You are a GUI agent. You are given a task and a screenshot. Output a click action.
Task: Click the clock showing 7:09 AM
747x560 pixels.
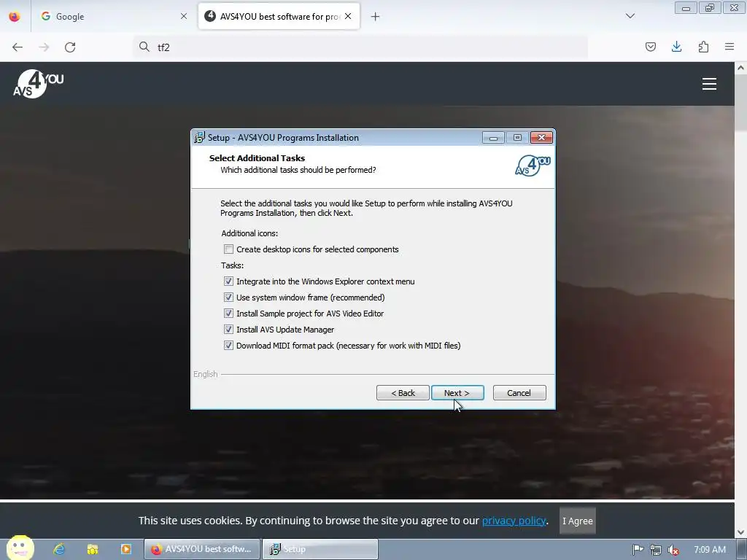[710, 550]
